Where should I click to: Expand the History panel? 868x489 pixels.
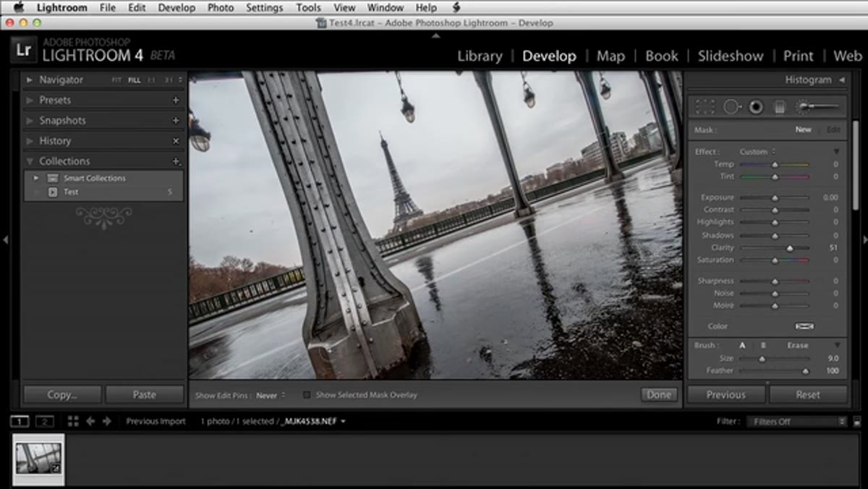pos(30,141)
